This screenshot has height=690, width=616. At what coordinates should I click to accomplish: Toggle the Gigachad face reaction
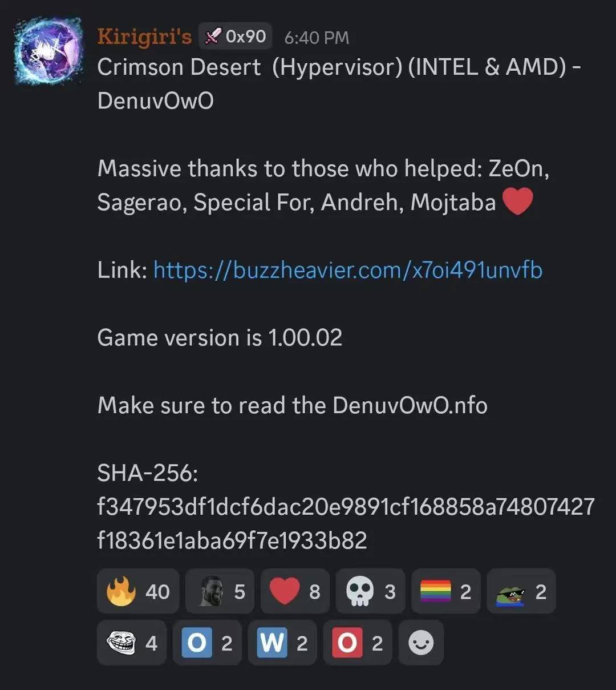[220, 591]
